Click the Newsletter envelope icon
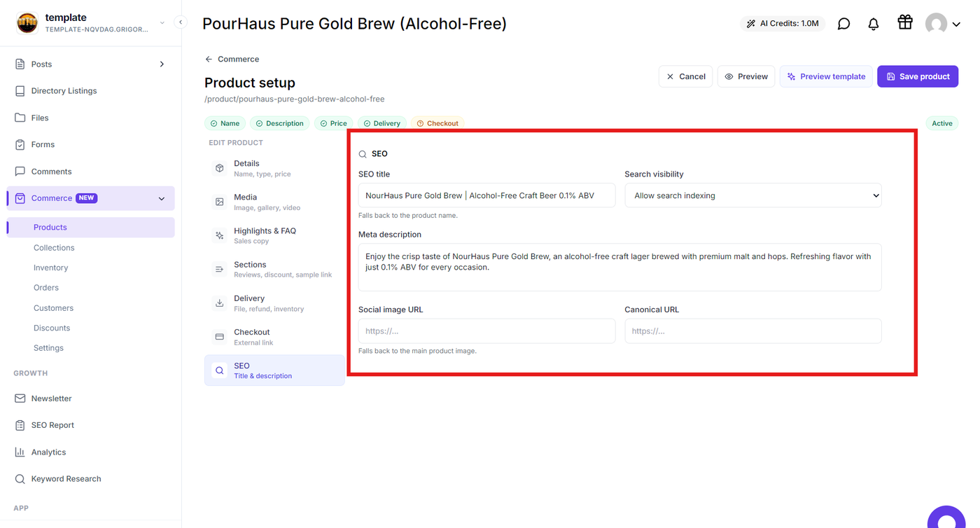The width and height of the screenshot is (980, 528). click(20, 398)
